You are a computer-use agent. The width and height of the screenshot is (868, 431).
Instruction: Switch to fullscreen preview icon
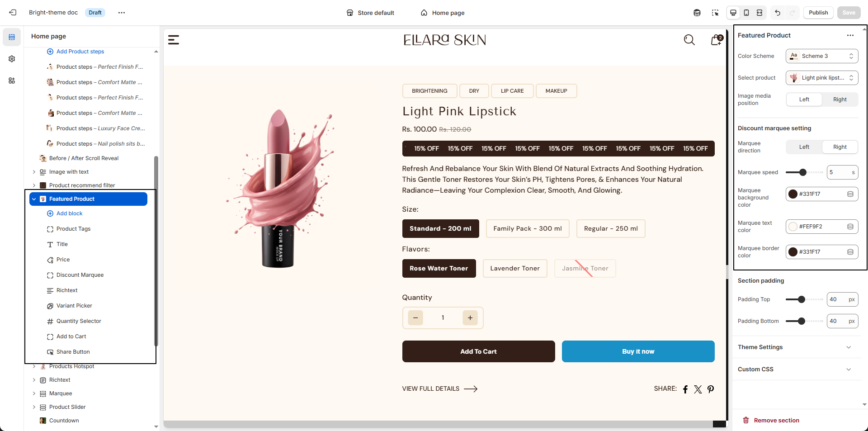point(759,13)
